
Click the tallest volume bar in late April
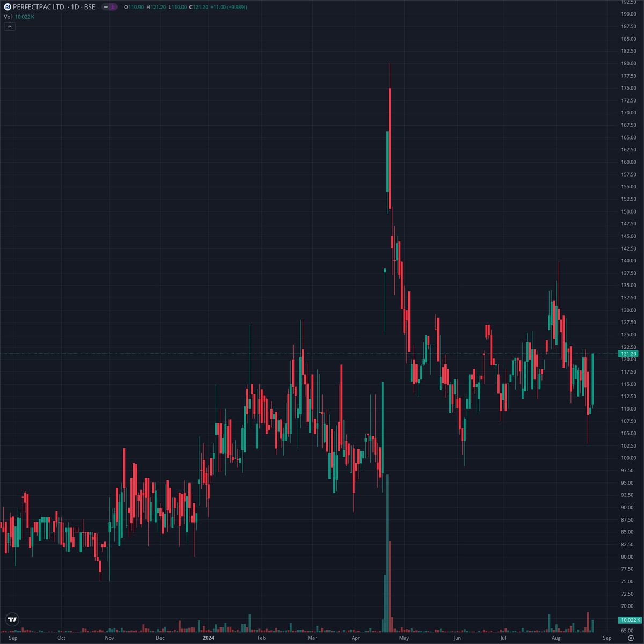[387, 553]
